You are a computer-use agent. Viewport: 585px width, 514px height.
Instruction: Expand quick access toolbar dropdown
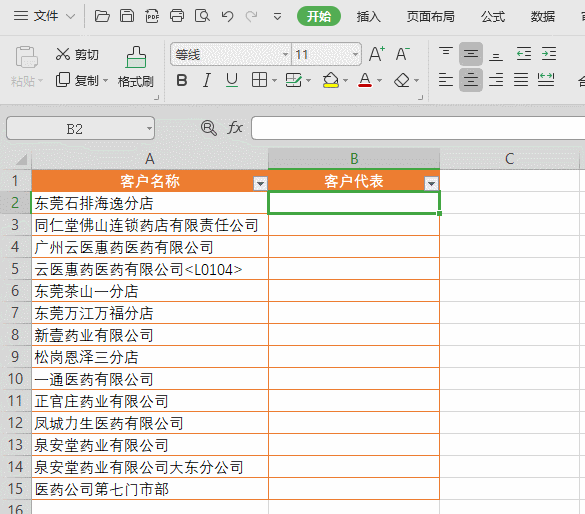pos(277,16)
